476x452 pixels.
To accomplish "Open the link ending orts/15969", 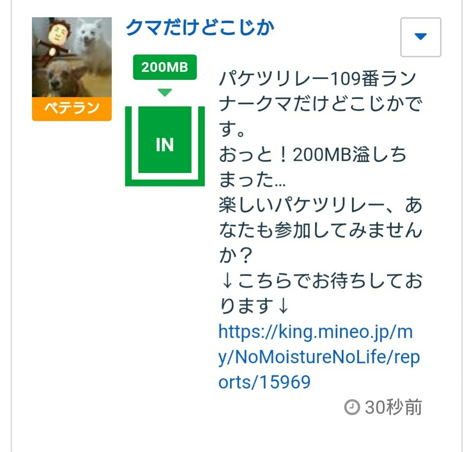I will pyautogui.click(x=264, y=382).
